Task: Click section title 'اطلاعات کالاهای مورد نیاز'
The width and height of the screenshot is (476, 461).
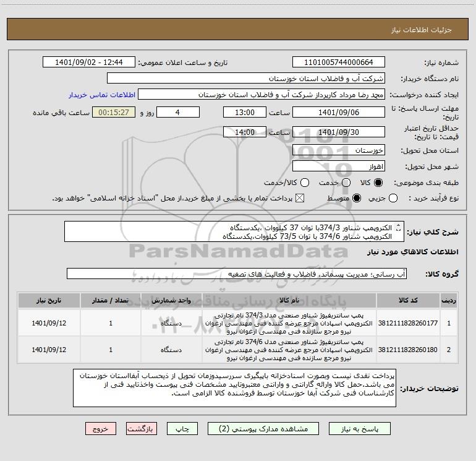Action: click(x=413, y=252)
